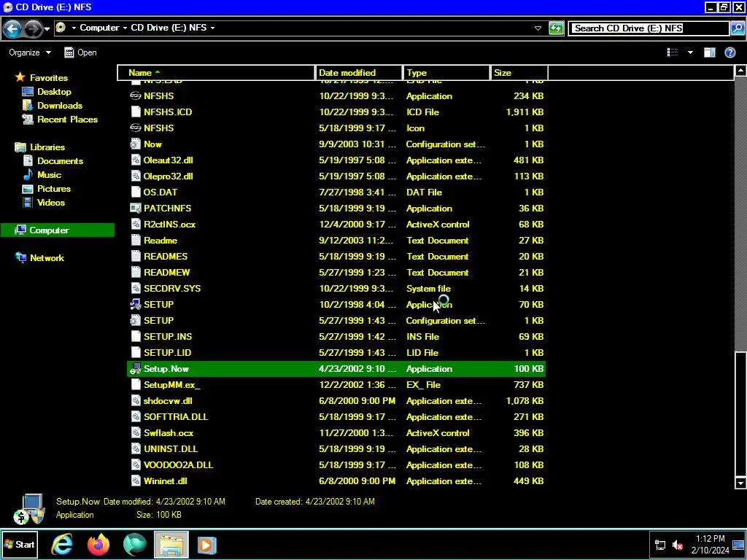747x560 pixels.
Task: Toggle the preview pane icon
Action: 709,52
